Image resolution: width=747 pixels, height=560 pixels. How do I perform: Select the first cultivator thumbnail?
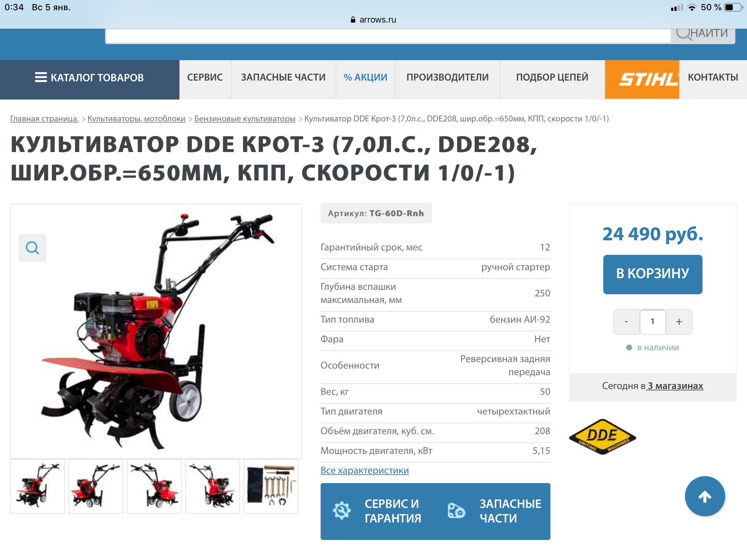click(x=38, y=486)
